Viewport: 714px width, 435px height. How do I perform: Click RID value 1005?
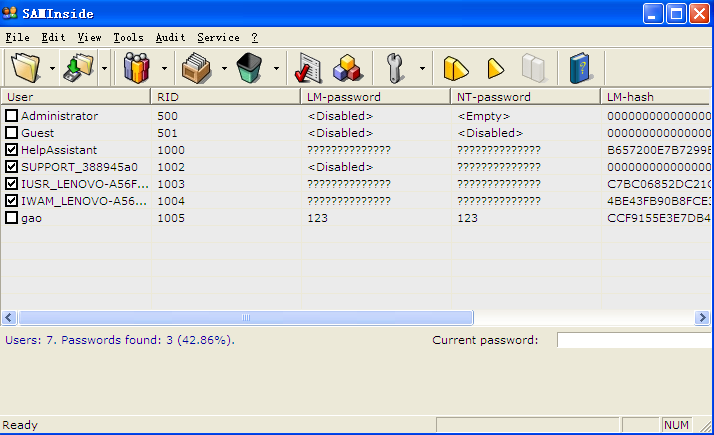click(x=171, y=218)
